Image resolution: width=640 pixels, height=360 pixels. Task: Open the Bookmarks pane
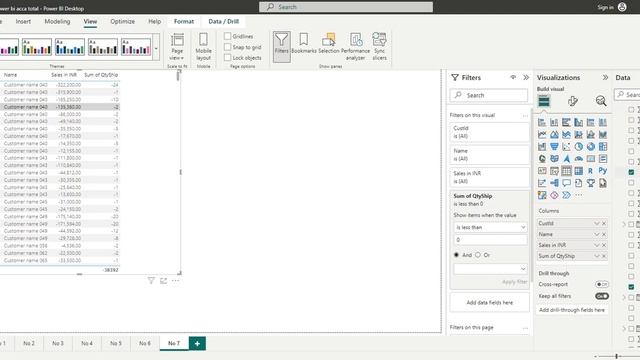tap(303, 43)
